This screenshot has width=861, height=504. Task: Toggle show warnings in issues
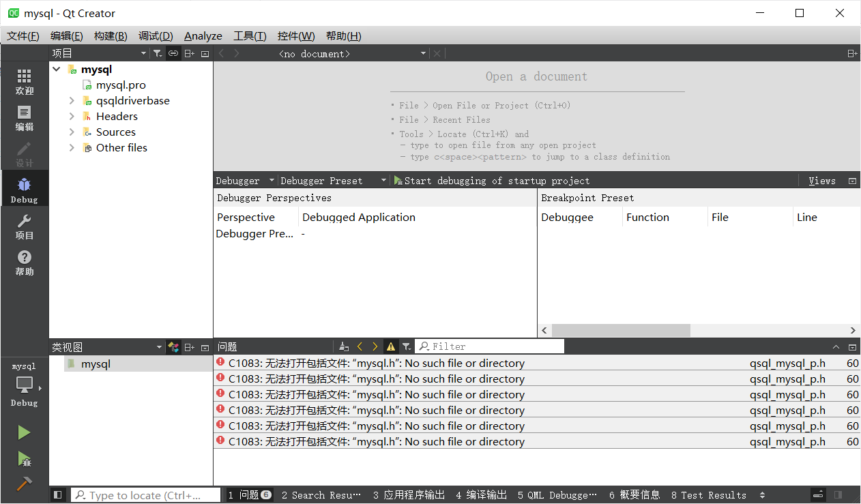[x=390, y=346]
